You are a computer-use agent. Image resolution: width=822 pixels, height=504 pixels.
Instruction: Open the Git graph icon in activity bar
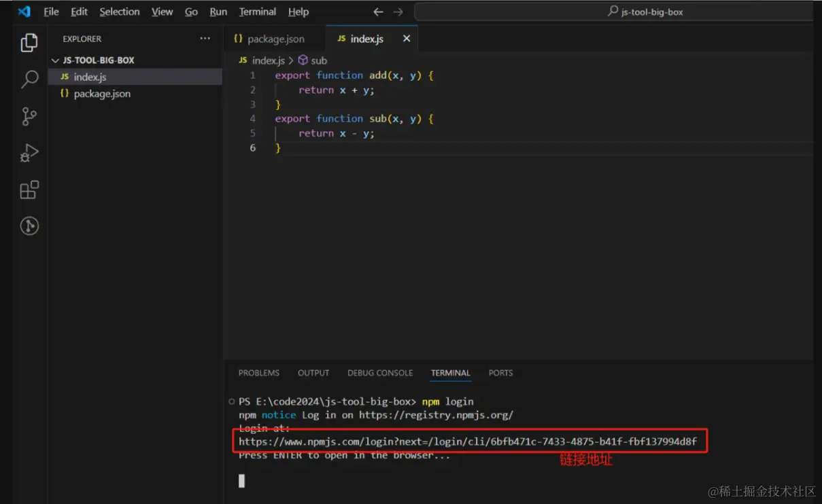pos(29,226)
